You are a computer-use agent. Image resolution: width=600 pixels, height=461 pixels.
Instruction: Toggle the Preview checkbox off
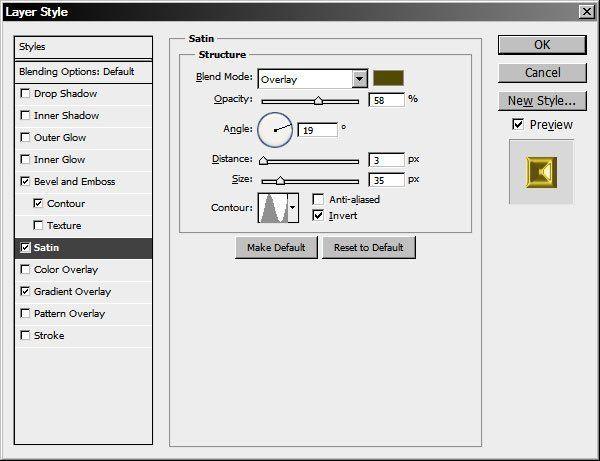[x=518, y=124]
